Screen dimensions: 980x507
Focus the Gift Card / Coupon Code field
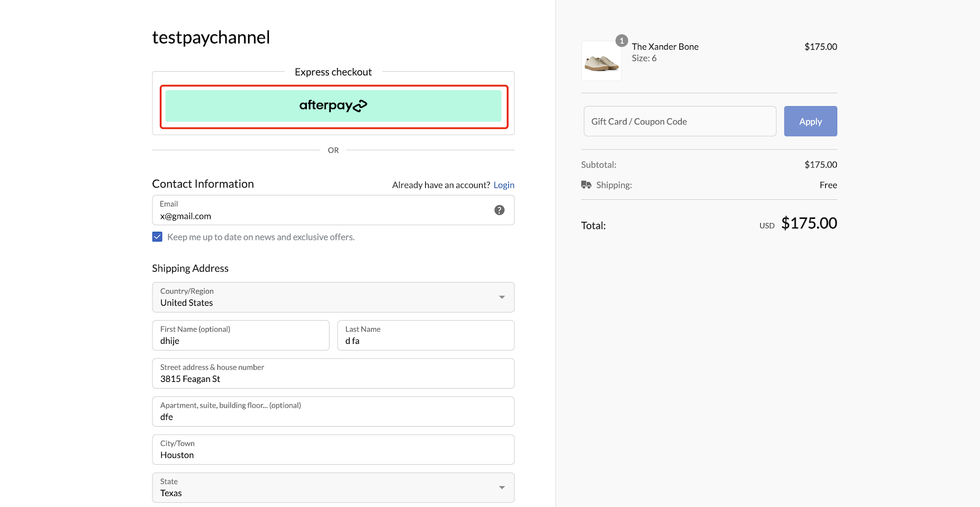point(680,121)
